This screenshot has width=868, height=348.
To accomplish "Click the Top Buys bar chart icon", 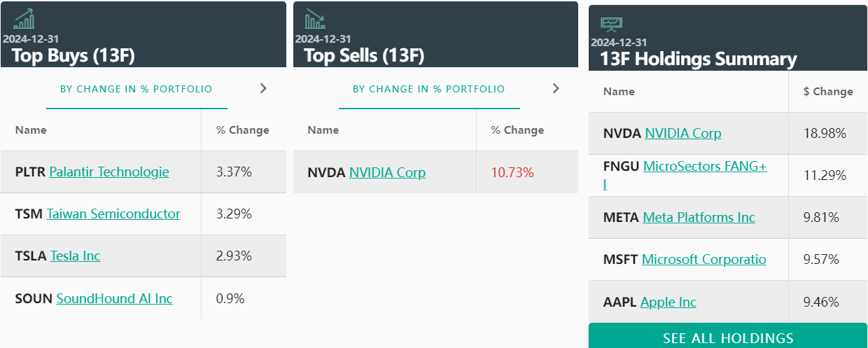I will [24, 18].
